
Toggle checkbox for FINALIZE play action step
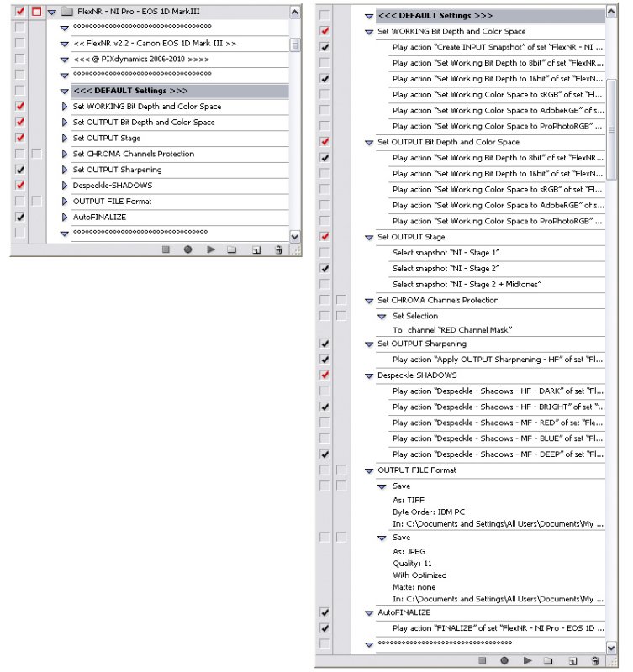click(324, 628)
